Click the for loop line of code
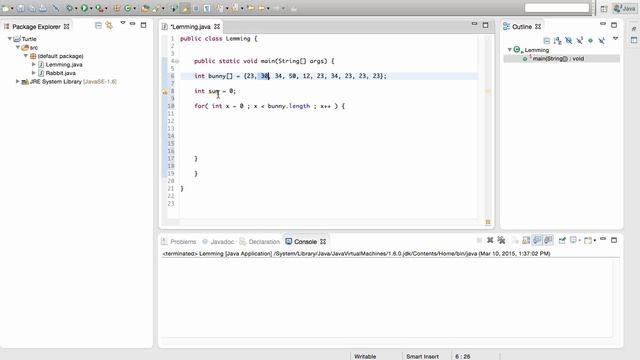The height and width of the screenshot is (360, 640). click(x=269, y=106)
